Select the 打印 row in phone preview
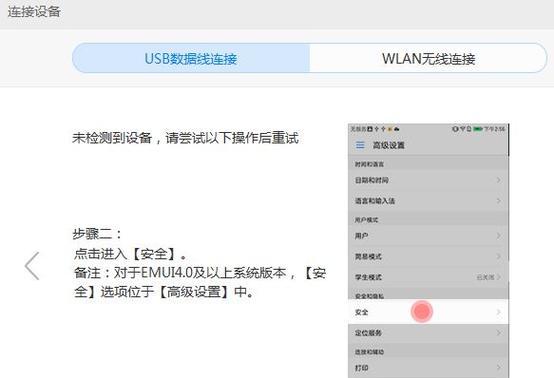The width and height of the screenshot is (554, 378). point(428,368)
